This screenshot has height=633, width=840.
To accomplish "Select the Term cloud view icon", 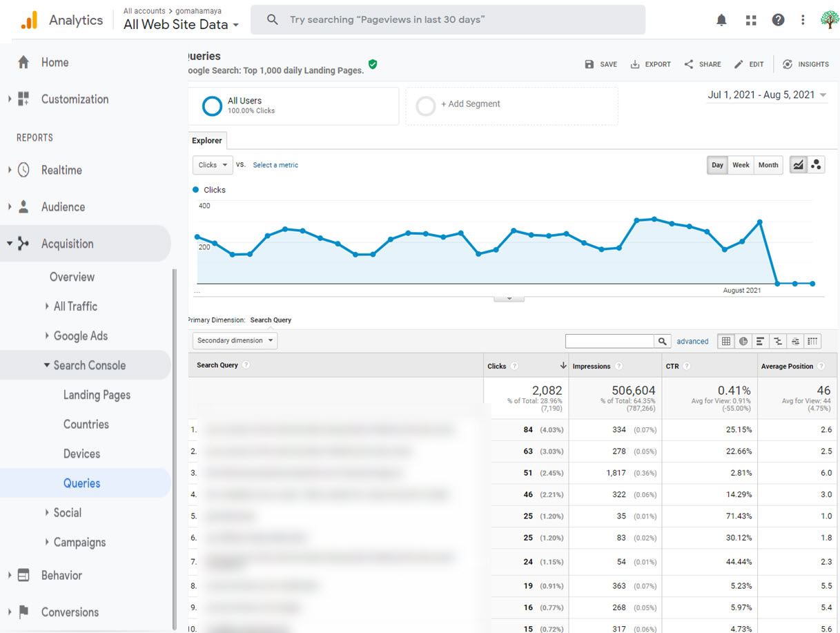I will (x=795, y=341).
